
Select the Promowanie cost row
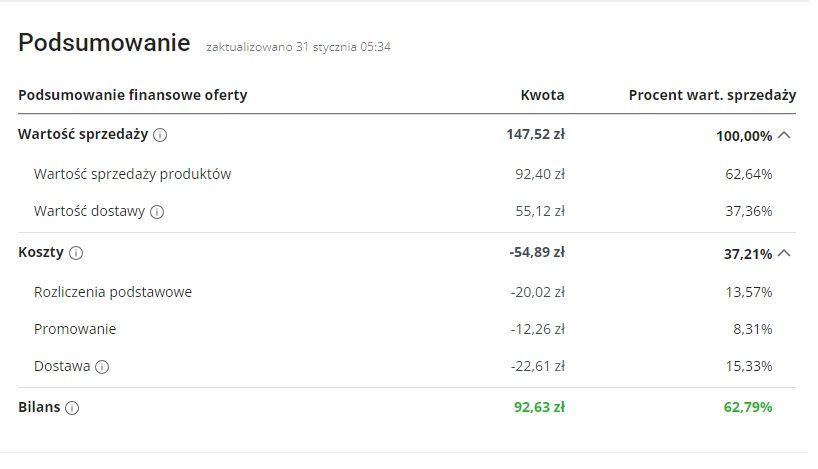tap(407, 329)
